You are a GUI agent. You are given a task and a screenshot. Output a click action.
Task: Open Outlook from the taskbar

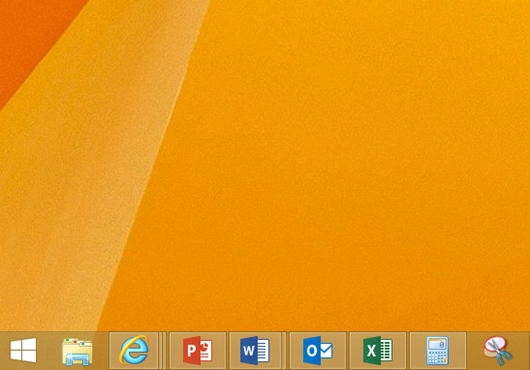click(x=318, y=350)
